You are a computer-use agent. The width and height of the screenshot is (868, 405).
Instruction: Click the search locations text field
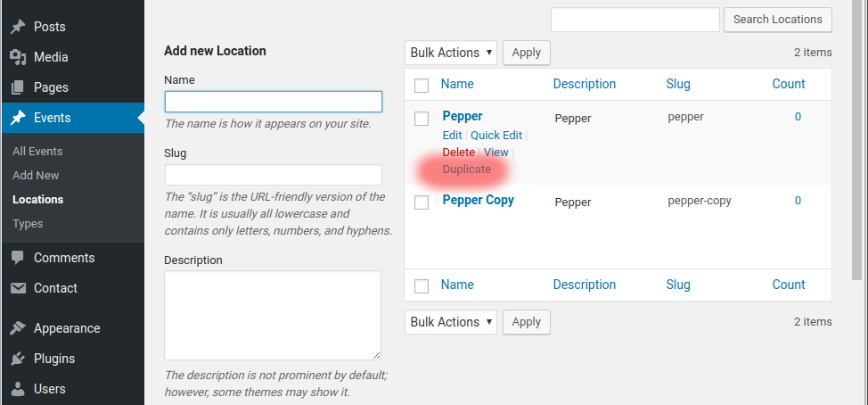635,20
